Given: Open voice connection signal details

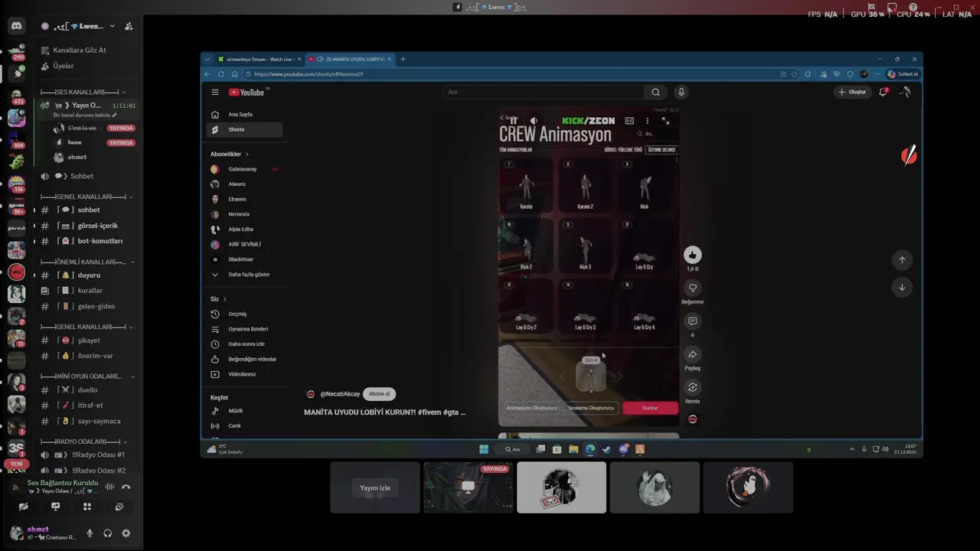Looking at the screenshot, I should (16, 487).
